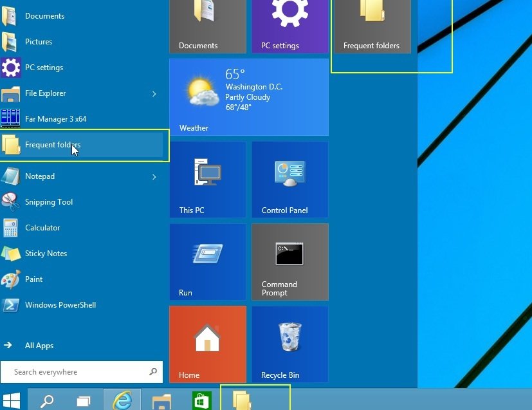Screen dimensions: 532x410
Task: Launch the Calculator
Action: 42,227
